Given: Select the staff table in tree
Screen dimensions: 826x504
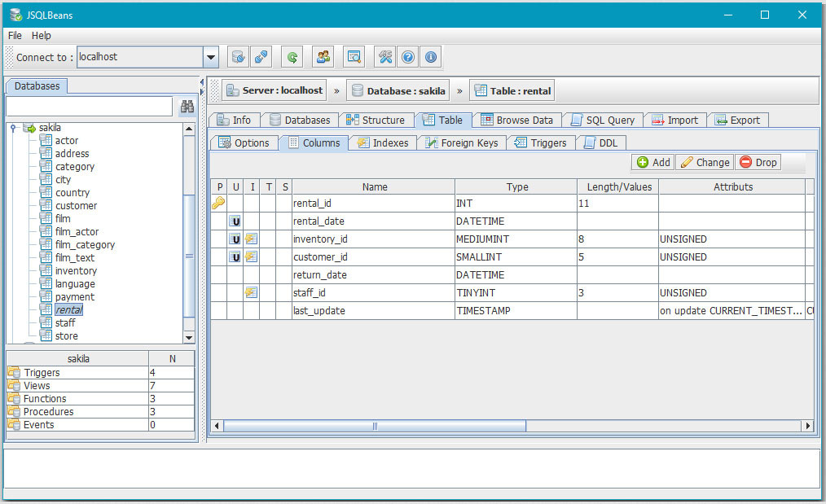Looking at the screenshot, I should (65, 322).
